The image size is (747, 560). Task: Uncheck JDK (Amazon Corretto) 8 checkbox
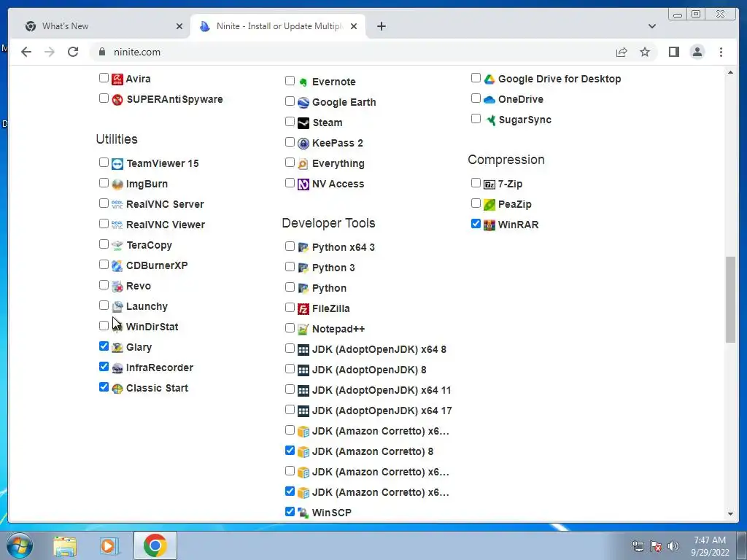point(290,450)
